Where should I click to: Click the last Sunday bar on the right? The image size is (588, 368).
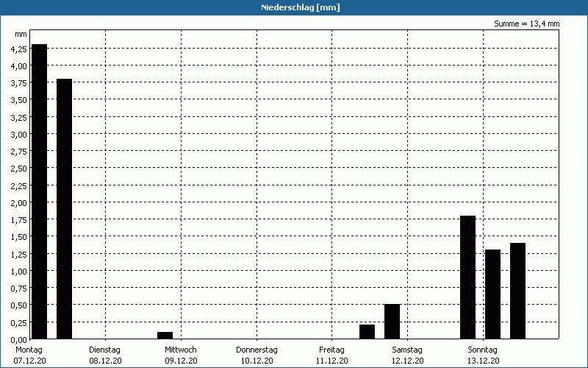(517, 291)
